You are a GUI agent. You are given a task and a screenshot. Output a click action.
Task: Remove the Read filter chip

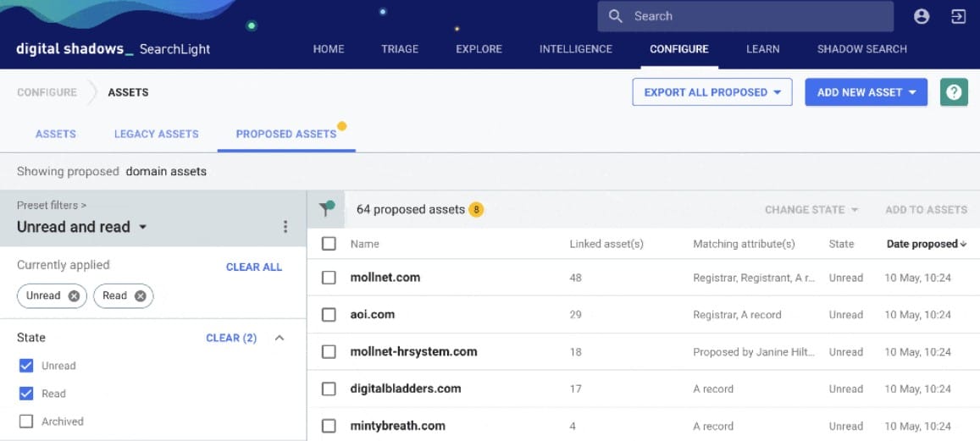coord(140,296)
